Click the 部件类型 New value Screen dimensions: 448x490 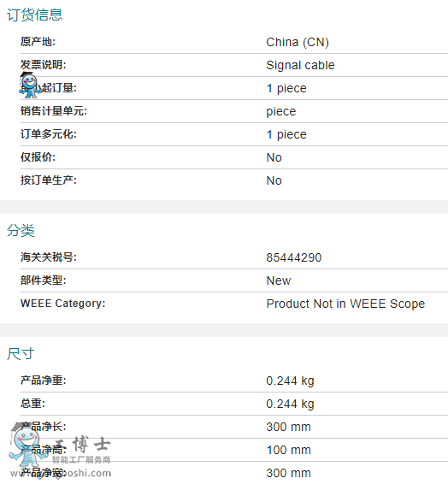click(x=279, y=280)
